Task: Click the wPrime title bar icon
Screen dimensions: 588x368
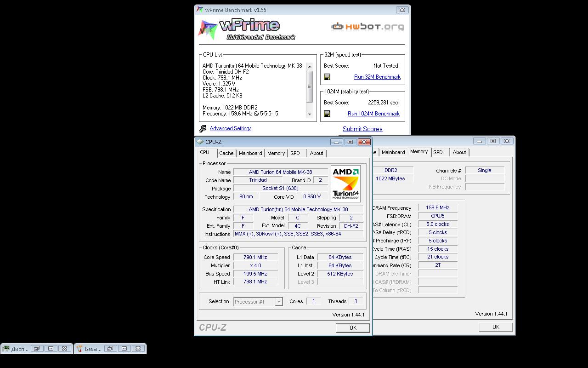Action: (200, 10)
